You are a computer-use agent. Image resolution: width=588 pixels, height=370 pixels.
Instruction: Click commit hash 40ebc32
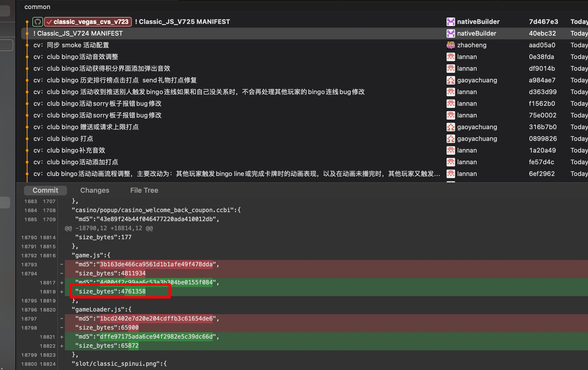[542, 33]
